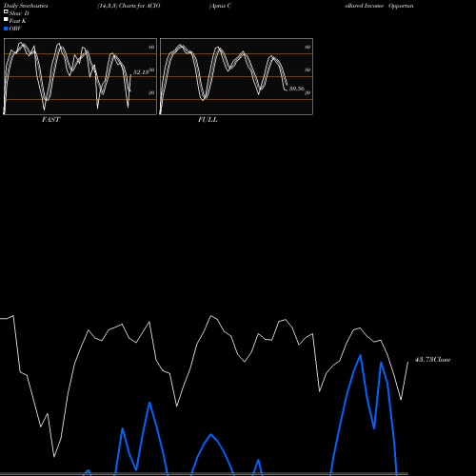Click the 20 axis label in FAST chart
Screen dimensions: 476x476
(151, 92)
